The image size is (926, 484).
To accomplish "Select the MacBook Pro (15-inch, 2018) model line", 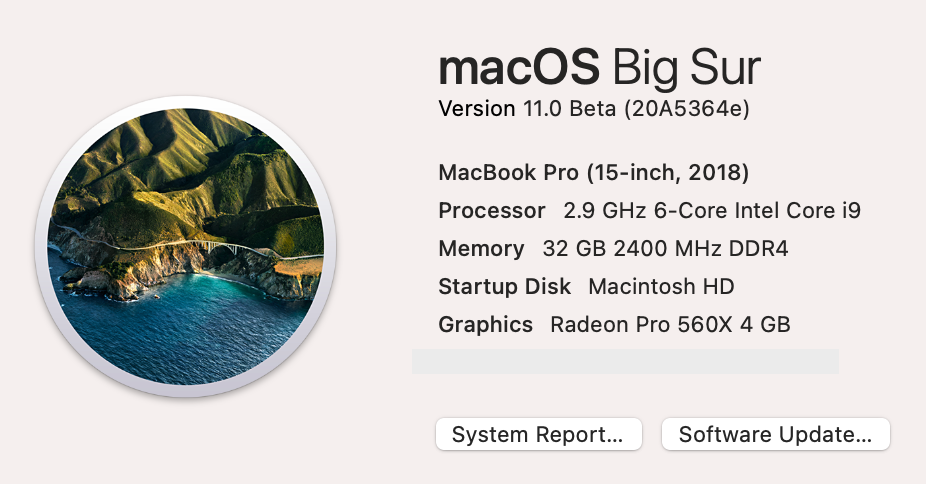I will [x=594, y=172].
